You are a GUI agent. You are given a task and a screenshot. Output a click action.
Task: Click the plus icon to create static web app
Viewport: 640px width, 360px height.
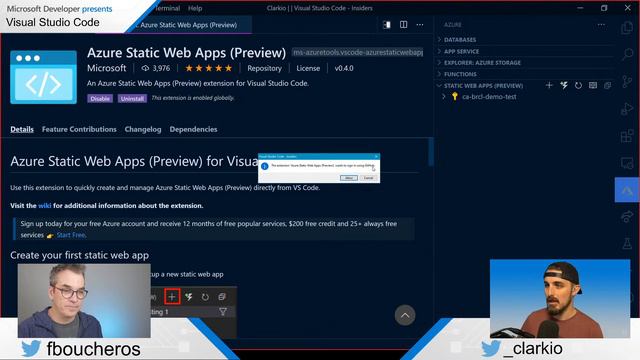coord(549,85)
